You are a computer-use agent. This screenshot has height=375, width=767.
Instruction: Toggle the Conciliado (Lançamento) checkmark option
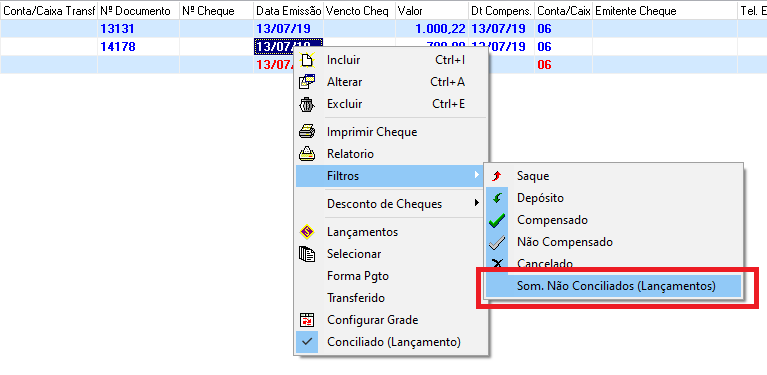(392, 342)
